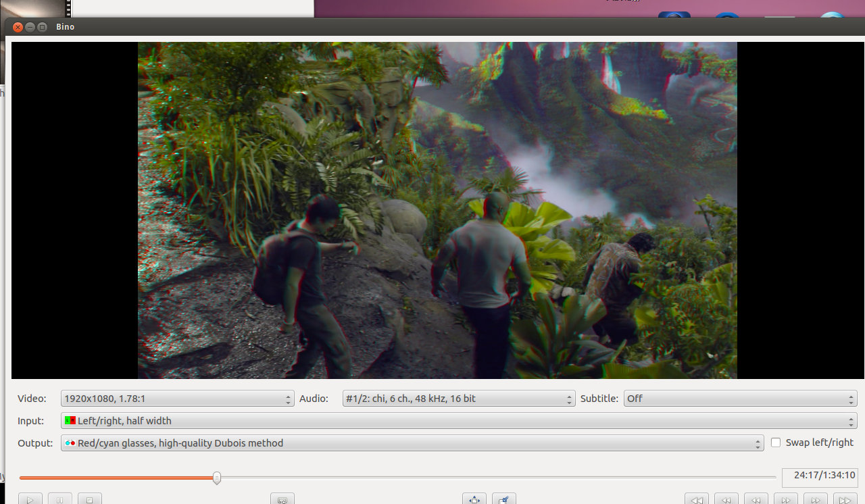Maximize the Bino window
The height and width of the screenshot is (504, 865).
point(43,27)
